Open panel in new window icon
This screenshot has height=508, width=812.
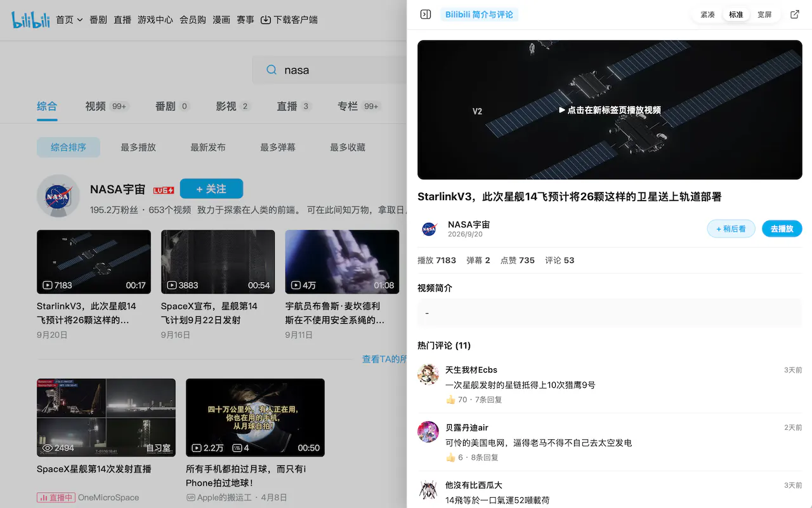[x=795, y=15]
